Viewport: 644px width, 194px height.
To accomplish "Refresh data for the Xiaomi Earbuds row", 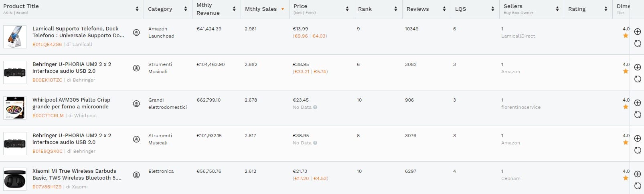I will (x=638, y=186).
